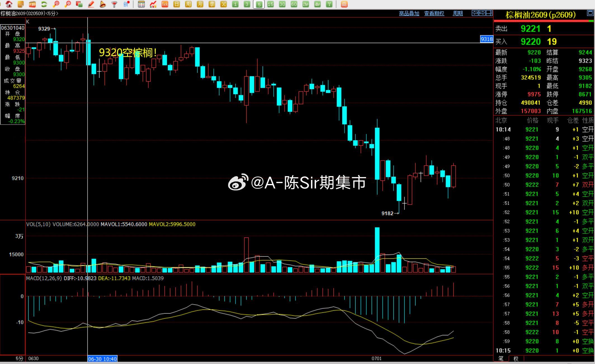Viewport: 595px width, 364px height.
Task: Switch to weekly (周) period
Action: (188, 4)
